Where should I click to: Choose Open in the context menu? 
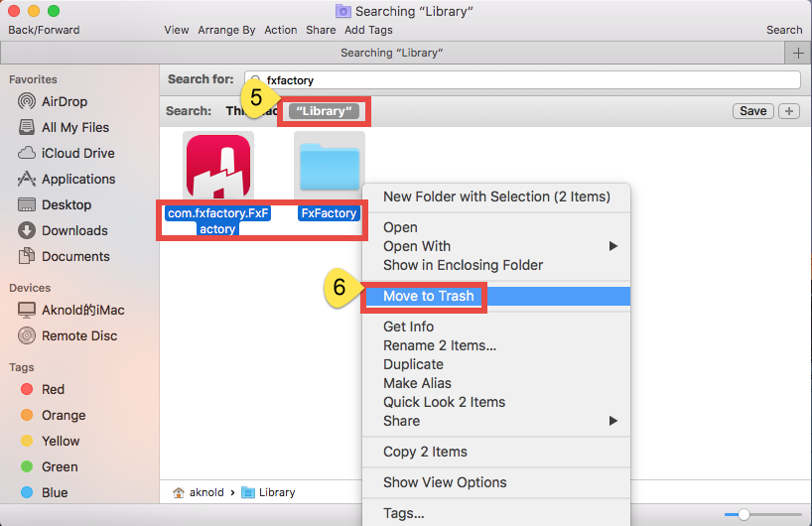496,227
